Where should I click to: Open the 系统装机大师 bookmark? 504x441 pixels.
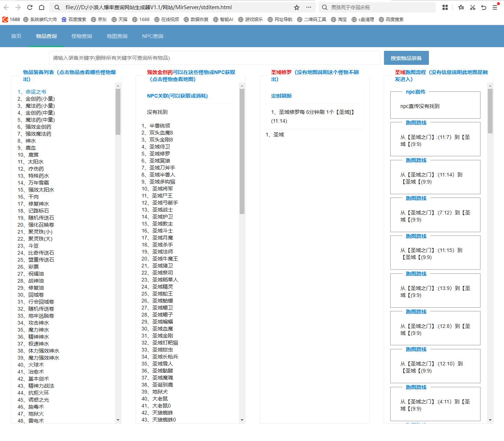click(40, 20)
